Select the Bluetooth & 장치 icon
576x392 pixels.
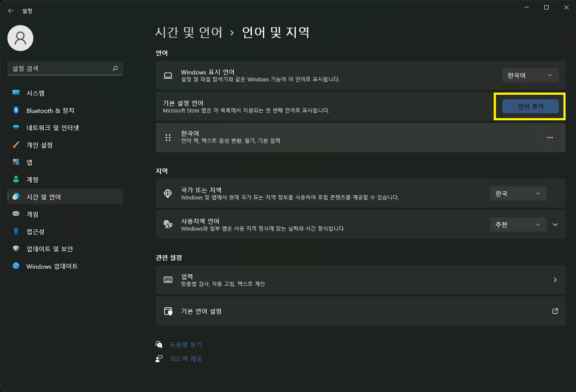[15, 110]
